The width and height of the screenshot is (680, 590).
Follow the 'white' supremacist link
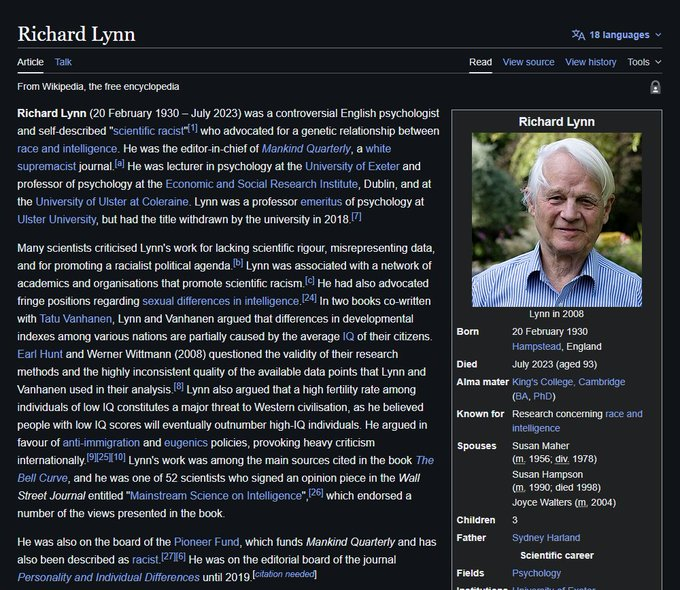click(378, 149)
